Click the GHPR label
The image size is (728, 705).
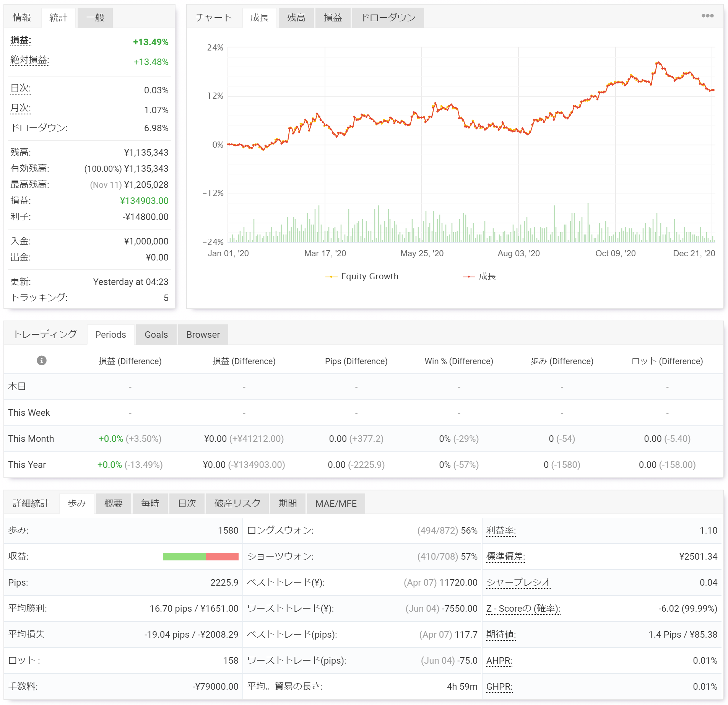coord(499,687)
